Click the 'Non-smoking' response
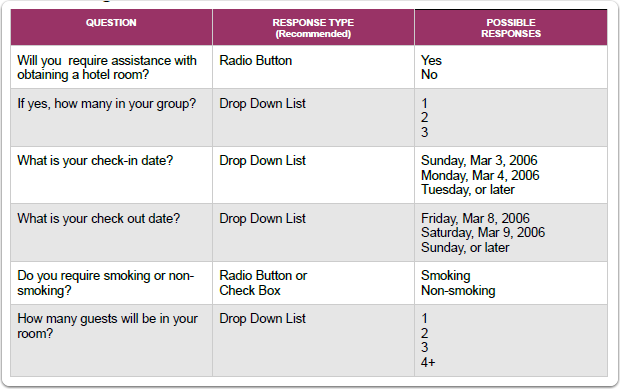This screenshot has height=389, width=620. click(458, 291)
